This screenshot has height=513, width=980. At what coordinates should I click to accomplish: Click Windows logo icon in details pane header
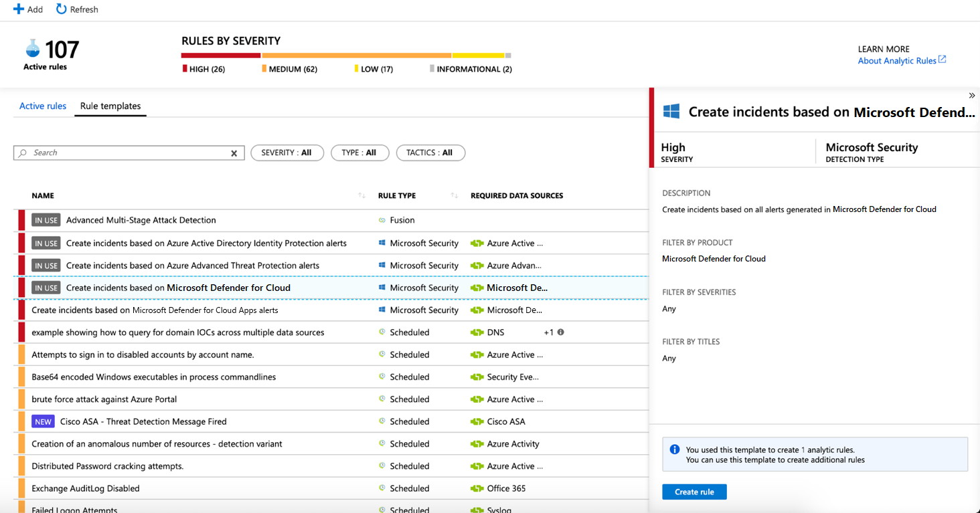pyautogui.click(x=671, y=112)
